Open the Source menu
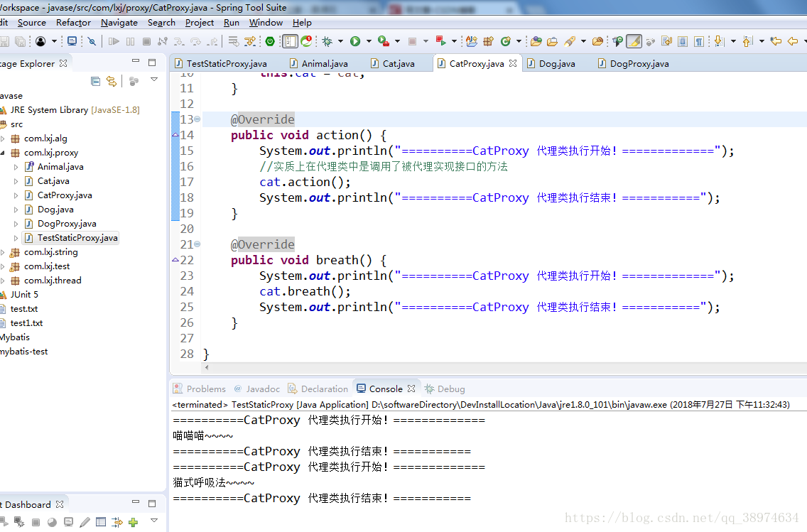Viewport: 807px width, 532px height. point(32,23)
